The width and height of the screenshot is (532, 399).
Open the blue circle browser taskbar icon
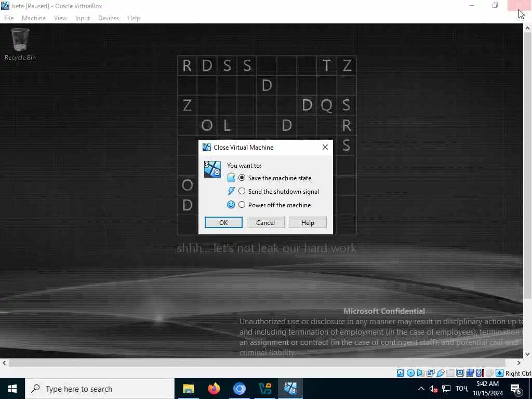[x=239, y=389]
